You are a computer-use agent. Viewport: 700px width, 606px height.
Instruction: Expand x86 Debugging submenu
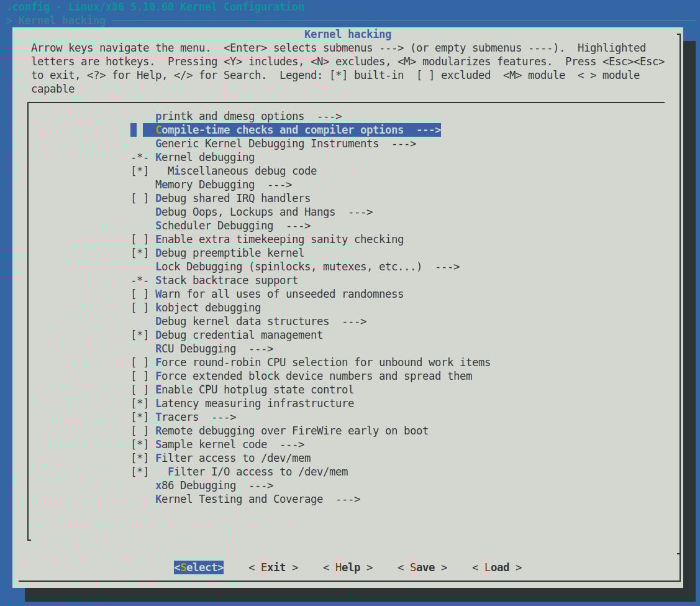(214, 485)
